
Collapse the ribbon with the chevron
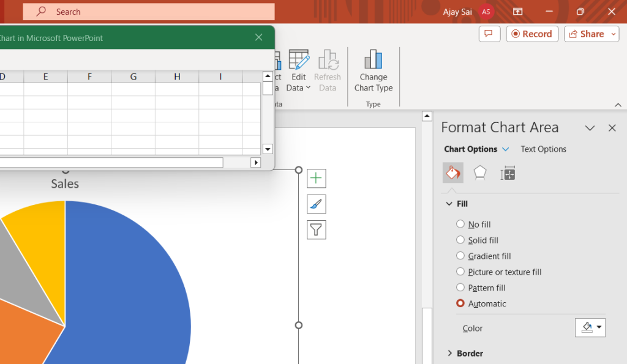[x=618, y=105]
